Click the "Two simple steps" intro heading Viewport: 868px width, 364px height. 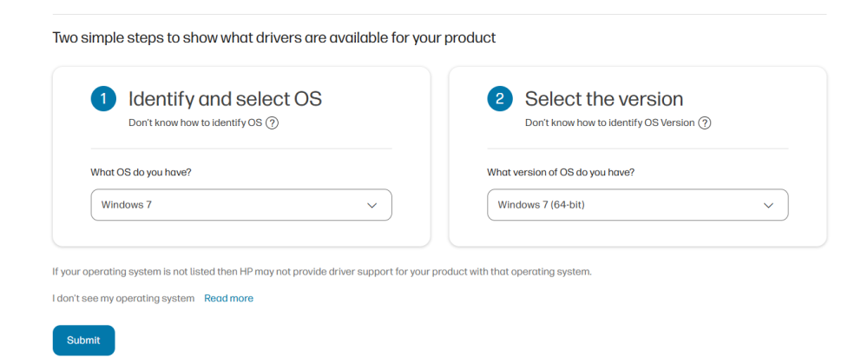coord(274,38)
